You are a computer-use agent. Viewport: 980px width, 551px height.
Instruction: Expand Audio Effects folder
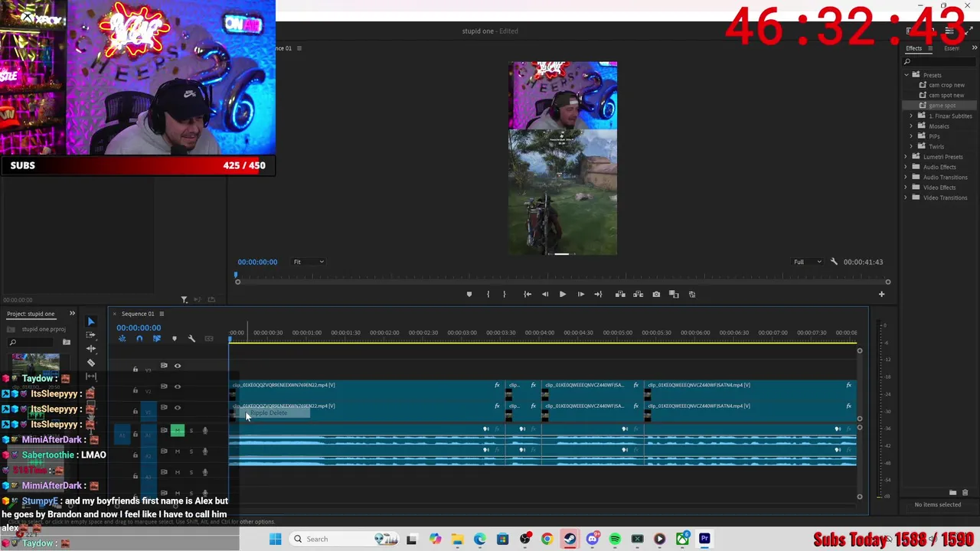[x=906, y=167]
